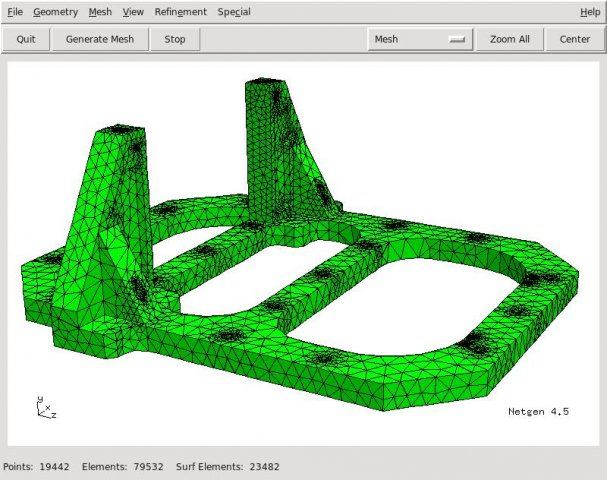Center the model in the viewport

click(575, 39)
